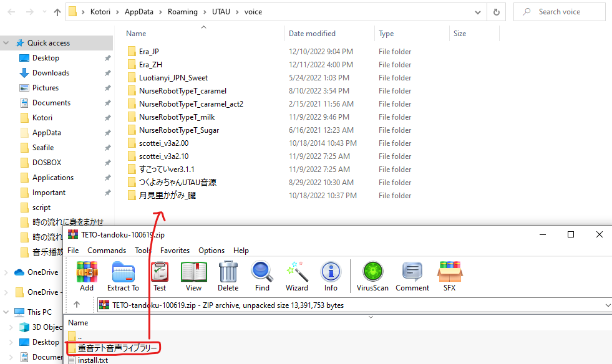Collapse the Quick access tree
This screenshot has height=364, width=612.
pos(6,43)
